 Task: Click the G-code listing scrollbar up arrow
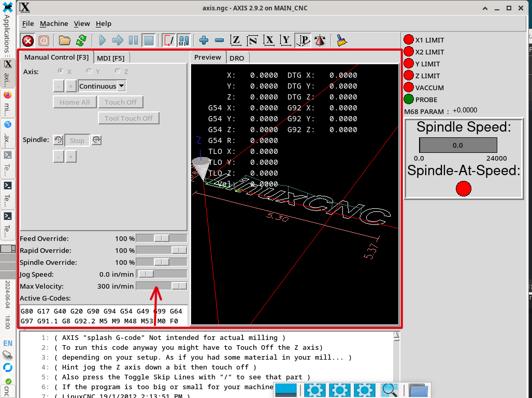click(x=396, y=336)
